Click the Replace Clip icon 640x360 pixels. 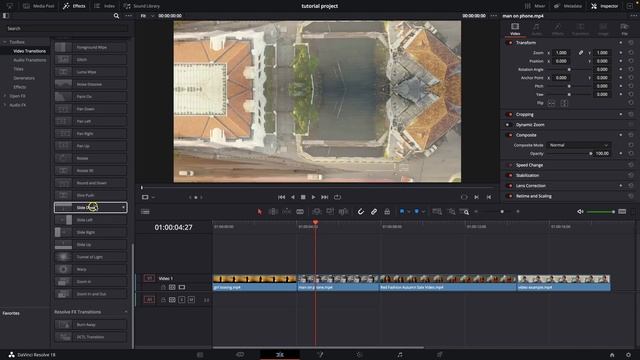(x=343, y=211)
